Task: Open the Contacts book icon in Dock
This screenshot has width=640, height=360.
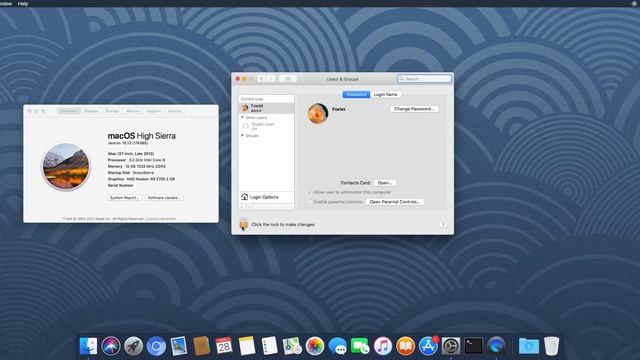Action: click(201, 346)
